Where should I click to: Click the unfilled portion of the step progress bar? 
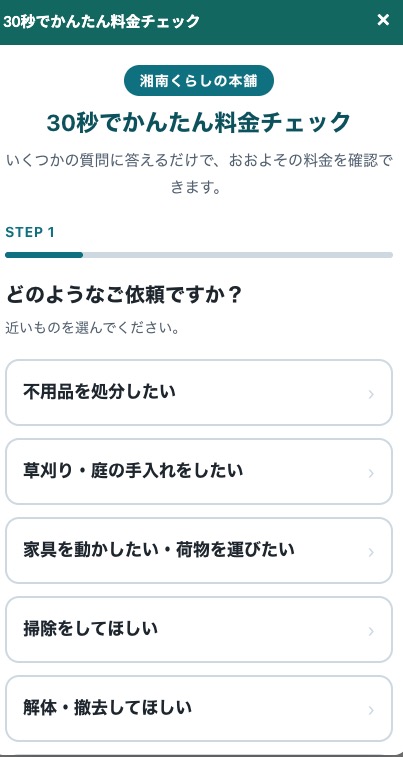click(237, 255)
